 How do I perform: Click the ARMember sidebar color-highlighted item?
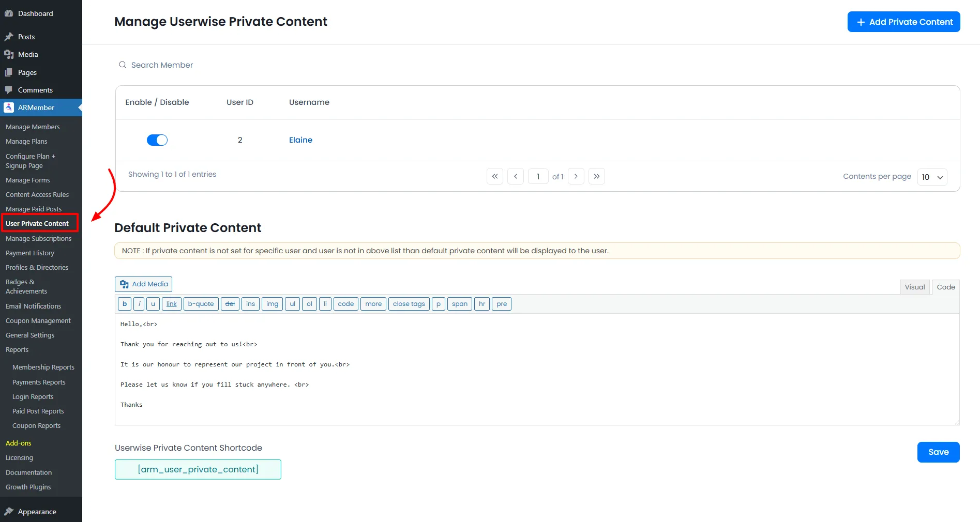[36, 108]
